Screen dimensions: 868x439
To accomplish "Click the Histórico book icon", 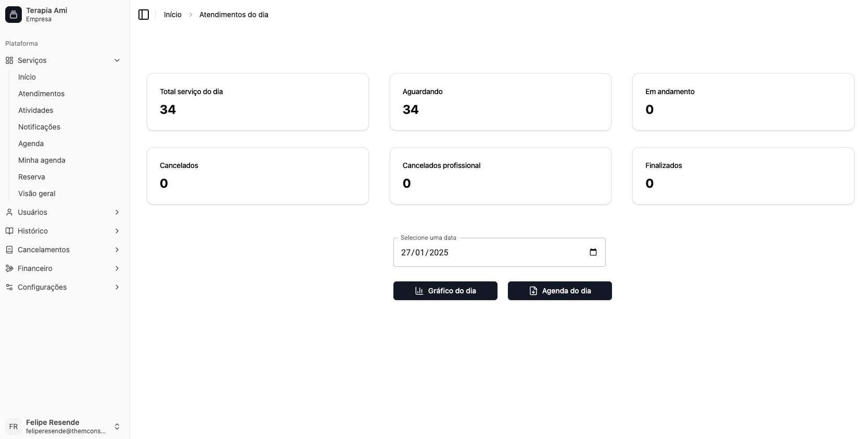I will click(x=9, y=231).
